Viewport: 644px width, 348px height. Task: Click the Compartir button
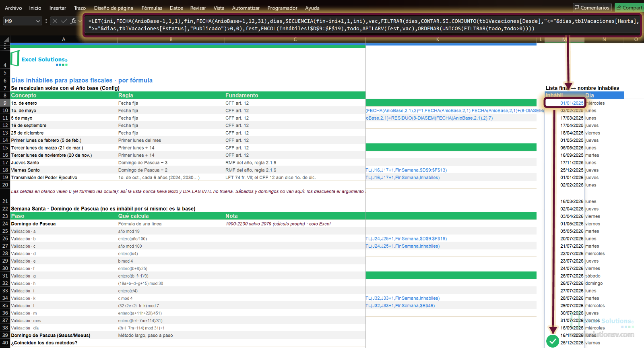pyautogui.click(x=630, y=7)
